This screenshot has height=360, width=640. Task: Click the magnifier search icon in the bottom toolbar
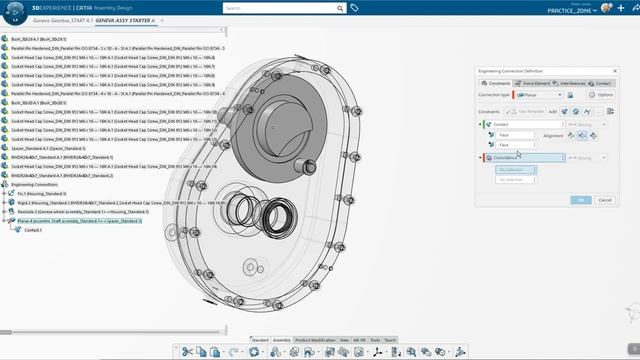pos(411,351)
